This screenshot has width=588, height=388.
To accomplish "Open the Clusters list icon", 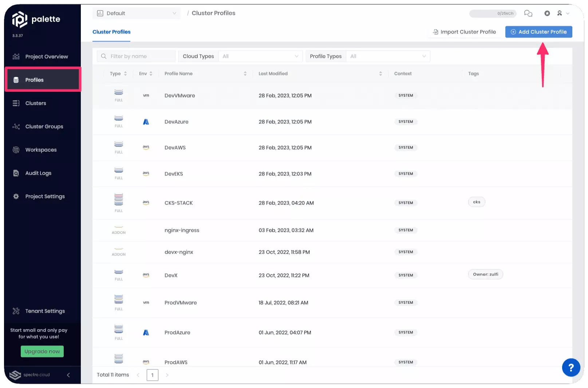I will pyautogui.click(x=16, y=103).
